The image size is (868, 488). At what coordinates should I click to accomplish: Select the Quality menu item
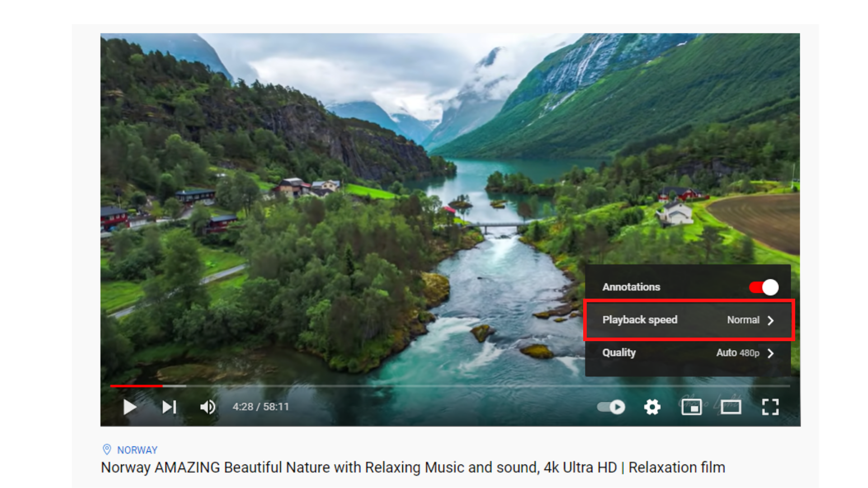(x=688, y=353)
